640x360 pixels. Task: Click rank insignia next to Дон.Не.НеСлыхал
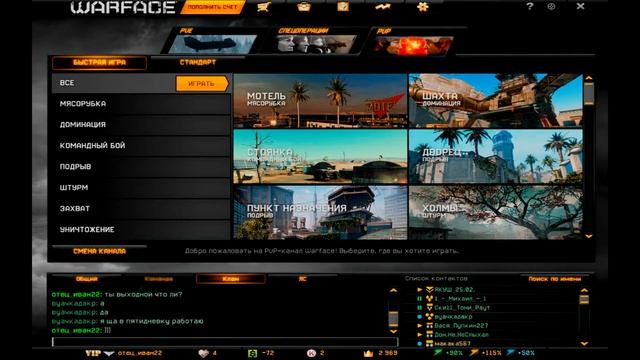coord(429,334)
